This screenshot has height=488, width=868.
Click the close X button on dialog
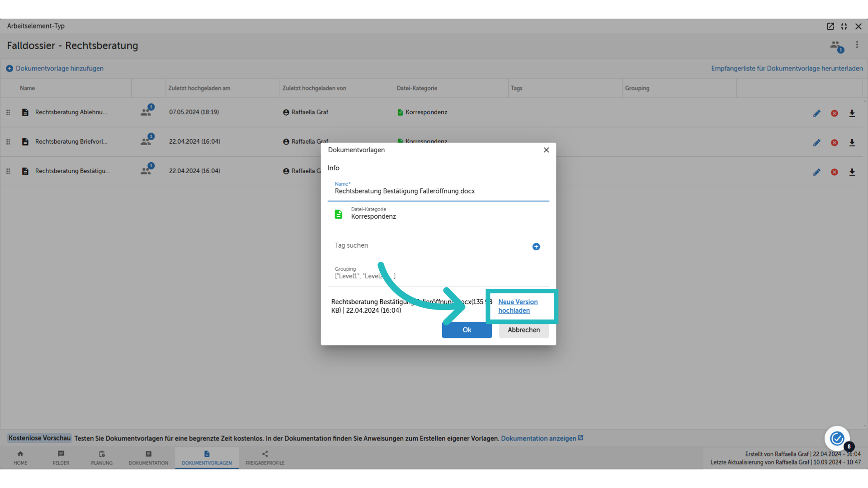pos(546,150)
